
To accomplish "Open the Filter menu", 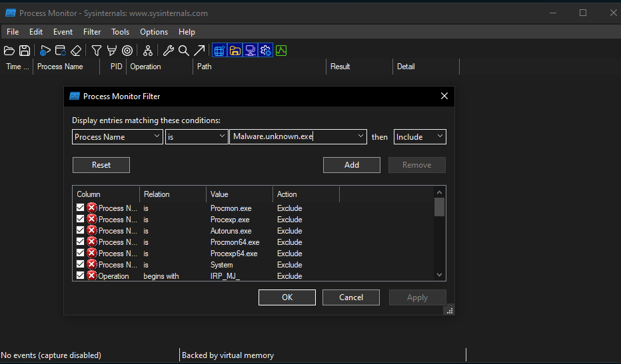I will click(x=92, y=32).
